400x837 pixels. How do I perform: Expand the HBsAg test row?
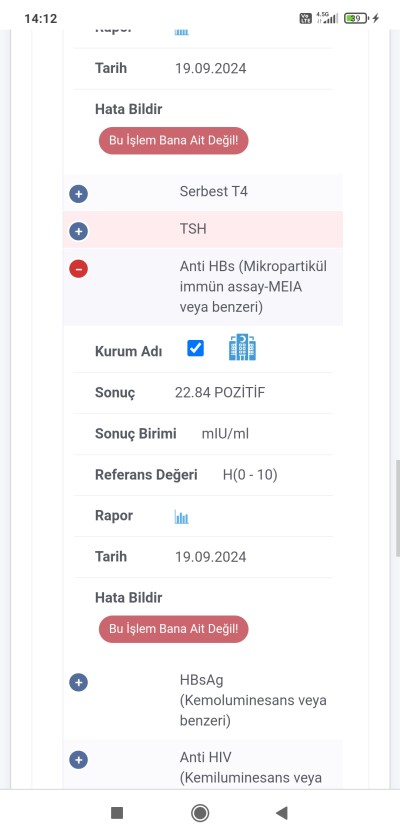tap(79, 682)
